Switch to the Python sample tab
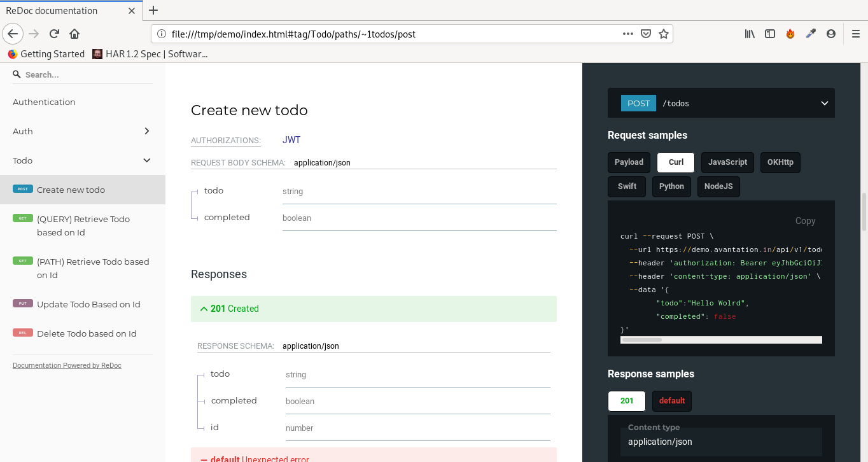Viewport: 868px width, 462px height. click(x=671, y=186)
